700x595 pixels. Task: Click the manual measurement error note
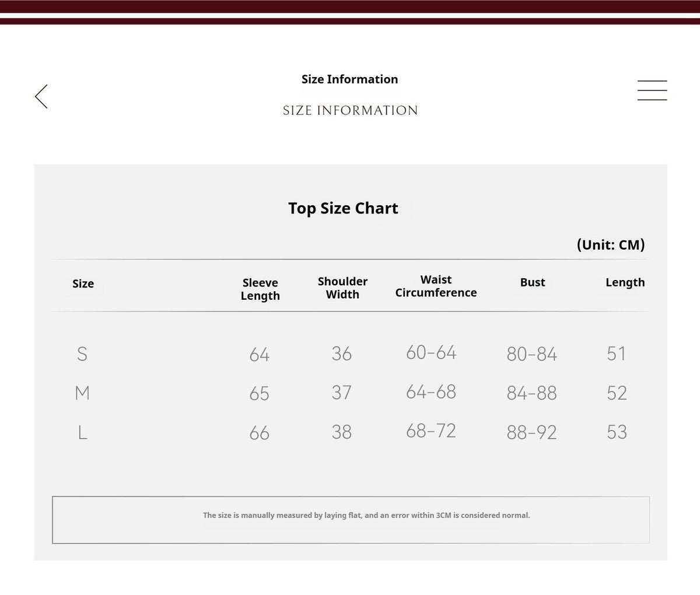366,516
